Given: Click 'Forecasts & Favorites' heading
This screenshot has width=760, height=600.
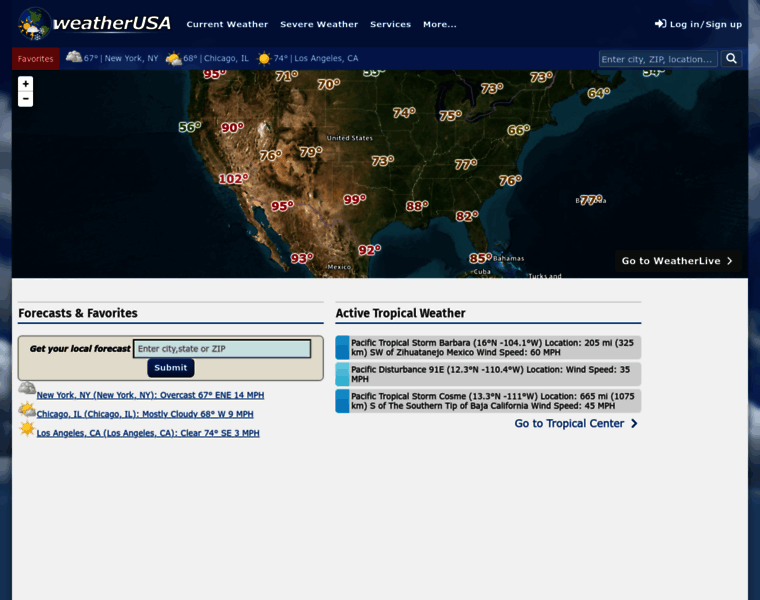Looking at the screenshot, I should click(78, 313).
